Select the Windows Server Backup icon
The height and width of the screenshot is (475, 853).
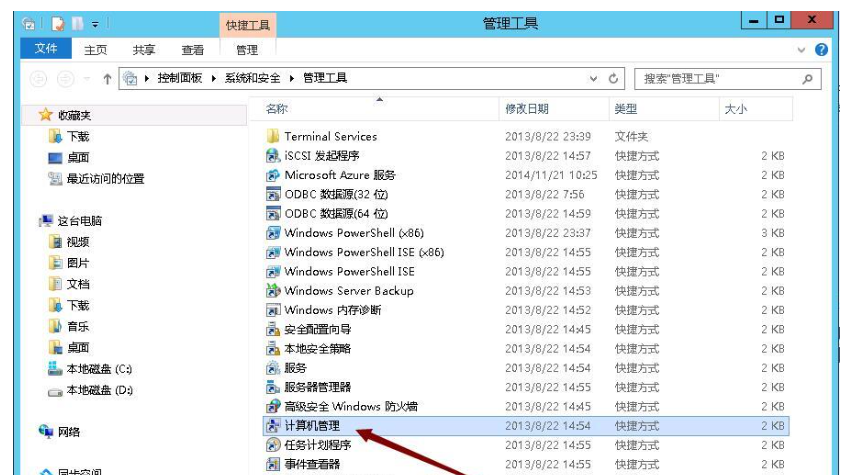[273, 291]
